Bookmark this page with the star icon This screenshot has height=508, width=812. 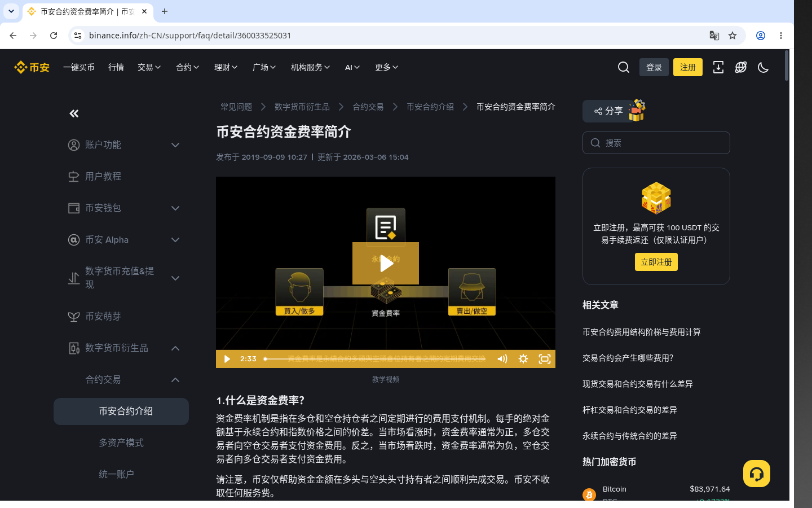tap(732, 36)
